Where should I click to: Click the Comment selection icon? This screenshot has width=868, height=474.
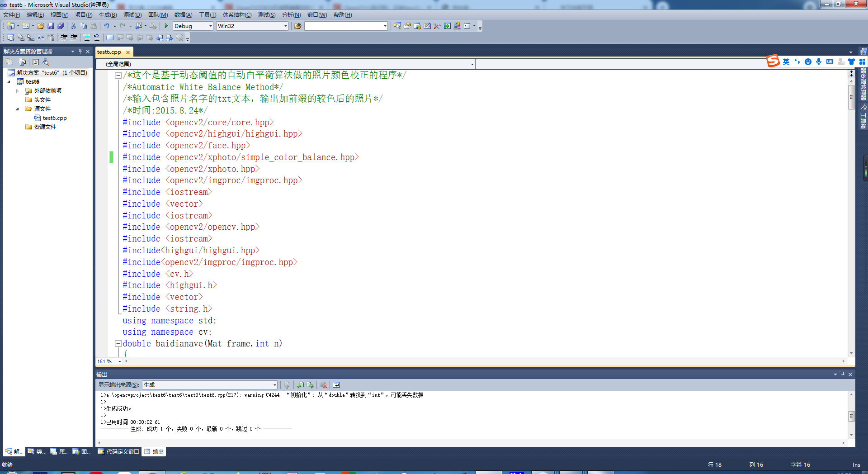coord(86,38)
